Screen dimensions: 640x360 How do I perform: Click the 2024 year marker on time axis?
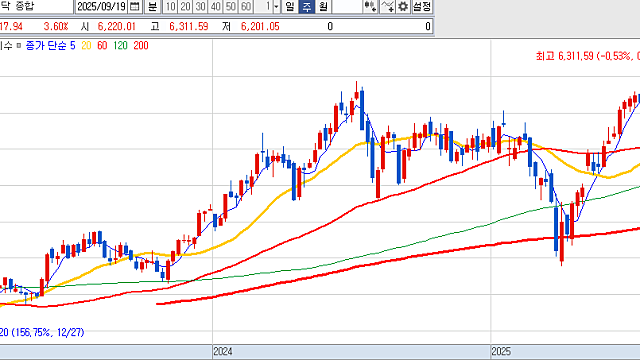coord(223,351)
